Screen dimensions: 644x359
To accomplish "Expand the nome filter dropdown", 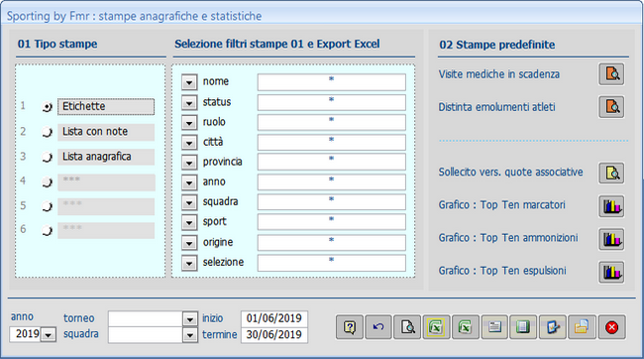I will 189,82.
